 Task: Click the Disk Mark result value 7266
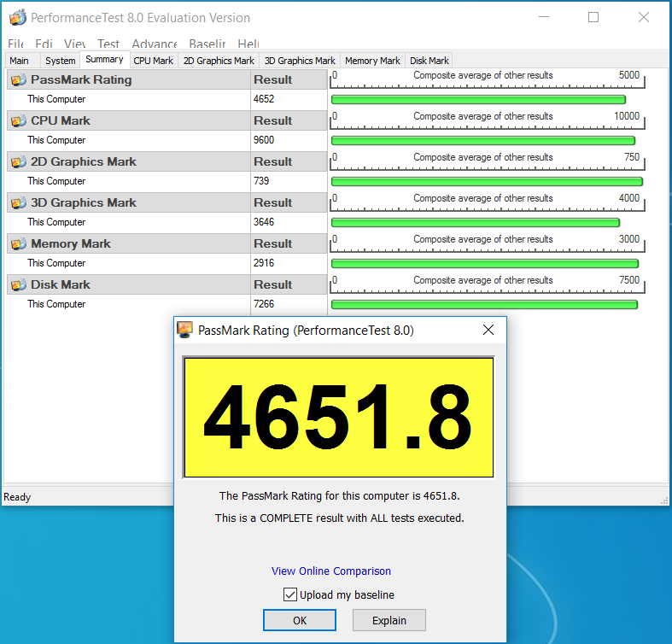(264, 304)
